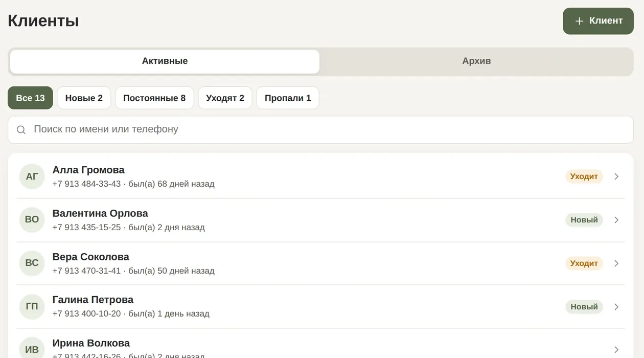Open Галина Петрова details via the chevron

point(616,307)
